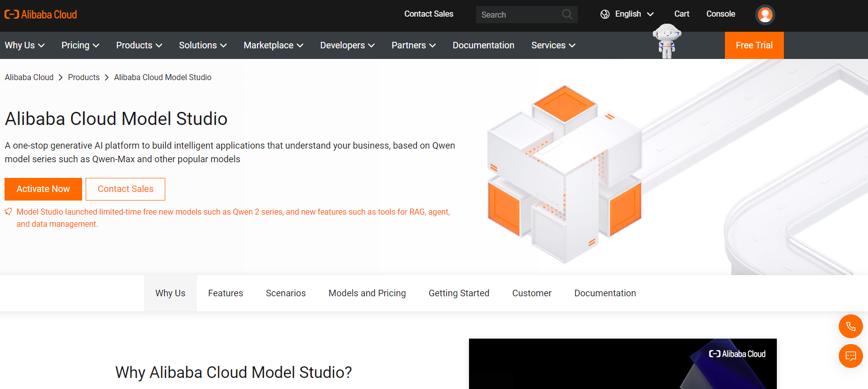Open Documentation in the top navigation bar
Screen dimensions: 868x389
point(484,45)
